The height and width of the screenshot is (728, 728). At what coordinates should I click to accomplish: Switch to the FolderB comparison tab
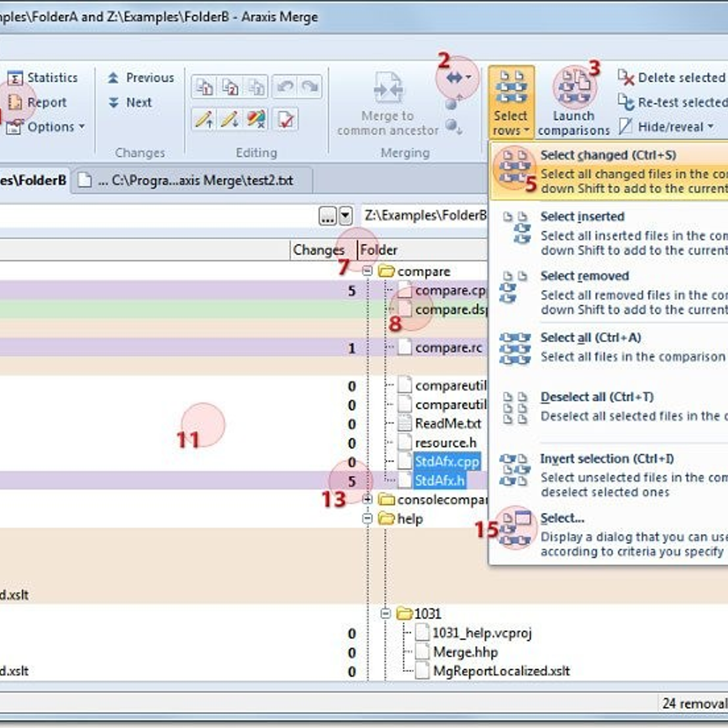[35, 181]
